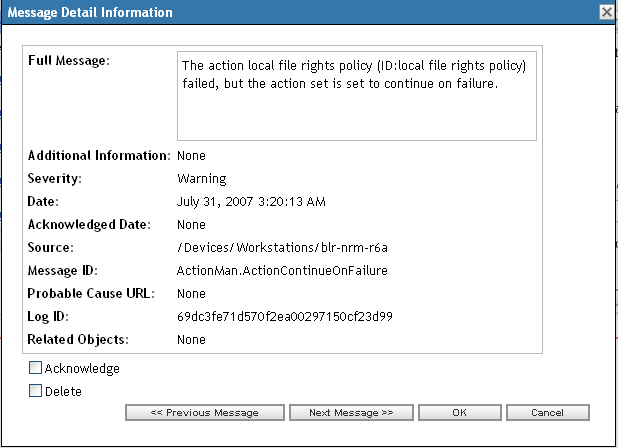Click the Probable Cause URL None value
Viewport: 618px width, 448px height.
coord(191,293)
